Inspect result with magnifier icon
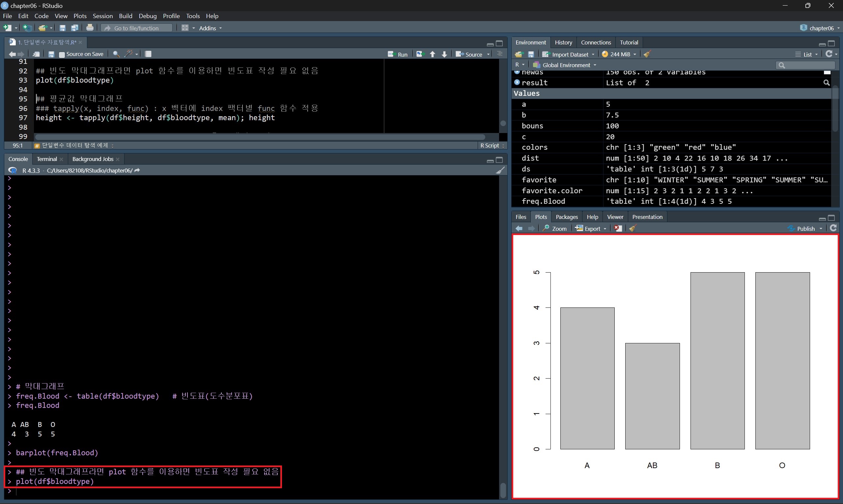The width and height of the screenshot is (843, 504). click(x=826, y=83)
